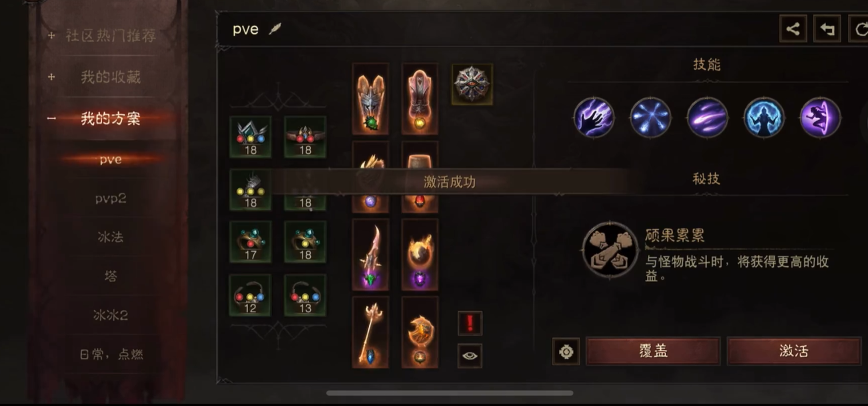The height and width of the screenshot is (406, 868).
Task: Select the blue ice burst skill icon
Action: pos(651,117)
